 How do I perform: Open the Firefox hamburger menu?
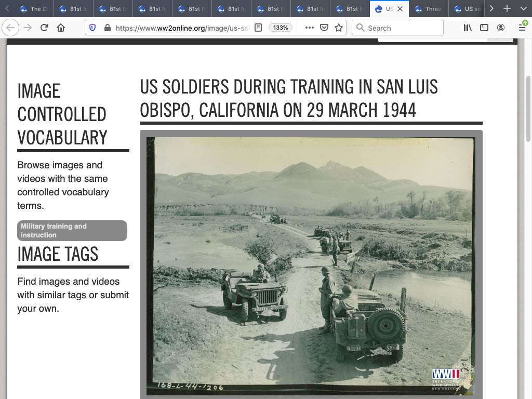pyautogui.click(x=522, y=28)
